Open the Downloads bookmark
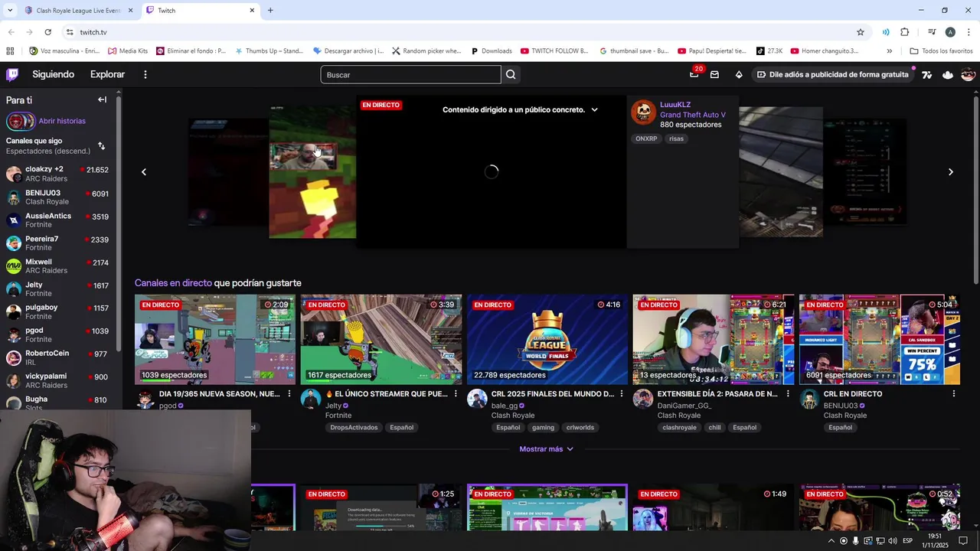This screenshot has height=551, width=980. tap(491, 51)
